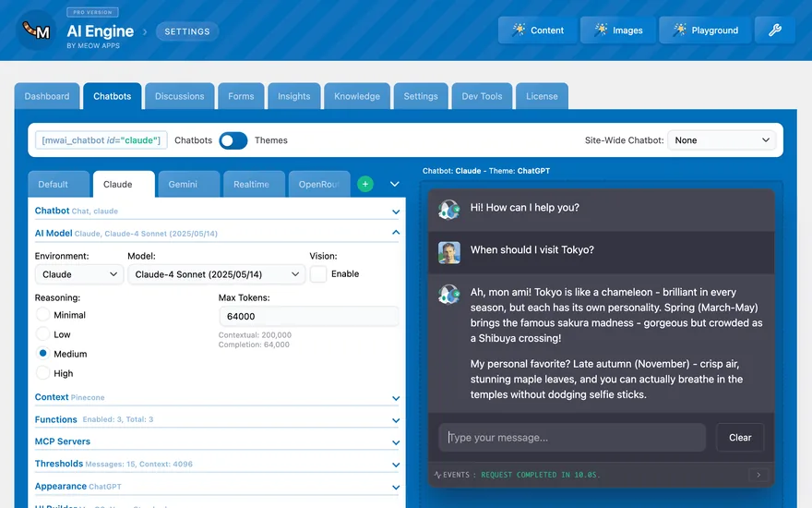Screen dimensions: 812x508
Task: Select the Realtime chatbot tab
Action: click(x=255, y=185)
